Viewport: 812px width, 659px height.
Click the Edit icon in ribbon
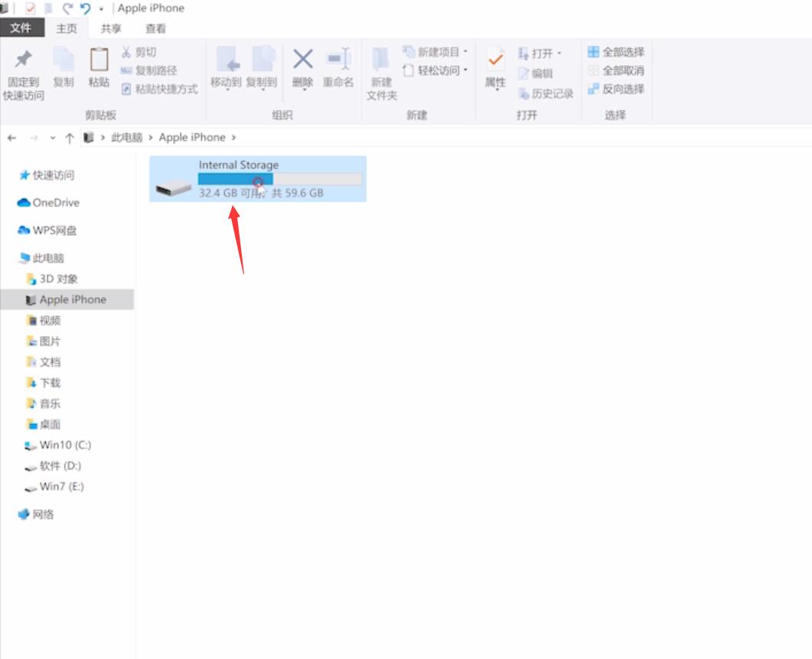[x=523, y=73]
